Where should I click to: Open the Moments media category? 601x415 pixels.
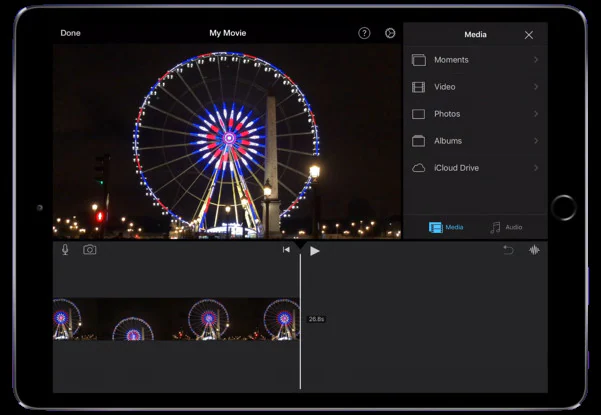tap(475, 60)
